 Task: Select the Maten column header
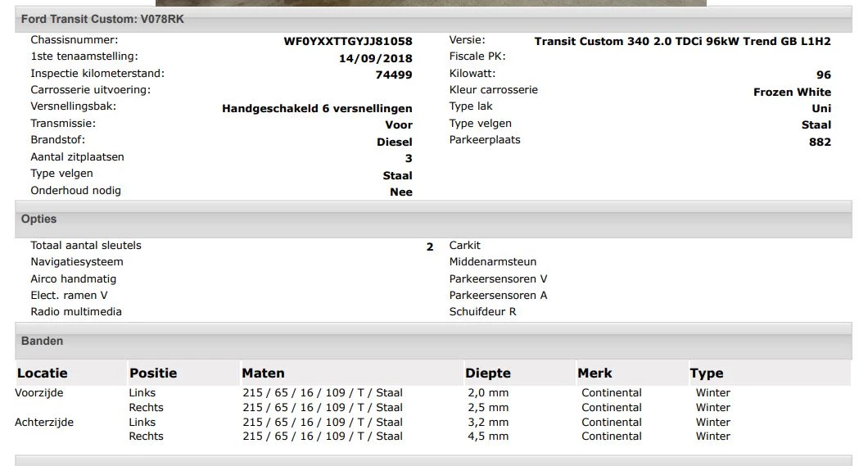pyautogui.click(x=263, y=373)
